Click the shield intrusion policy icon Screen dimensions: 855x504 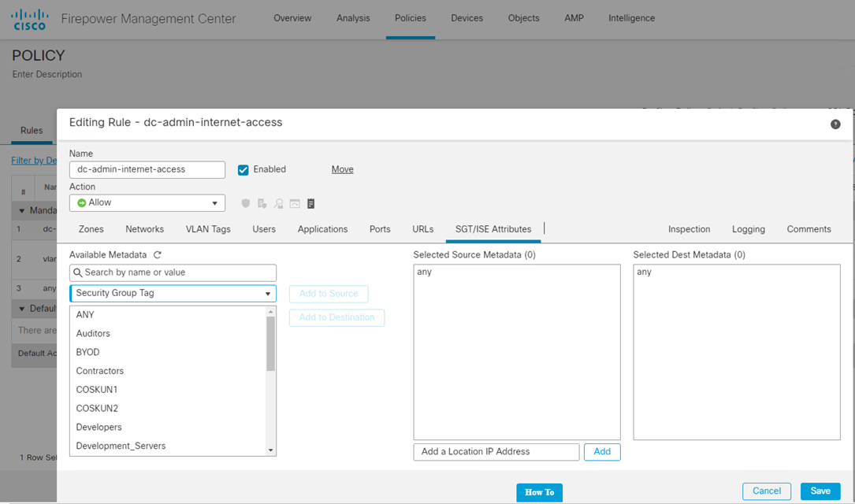[246, 203]
